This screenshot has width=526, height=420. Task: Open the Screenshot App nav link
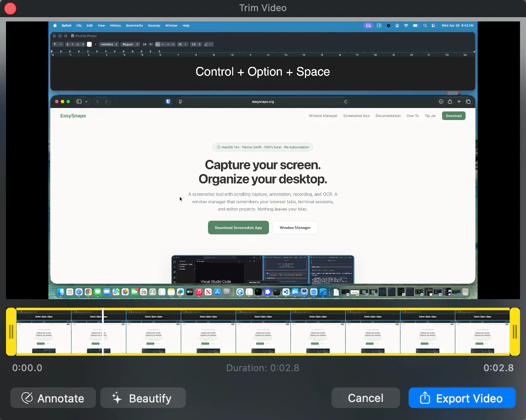click(356, 116)
